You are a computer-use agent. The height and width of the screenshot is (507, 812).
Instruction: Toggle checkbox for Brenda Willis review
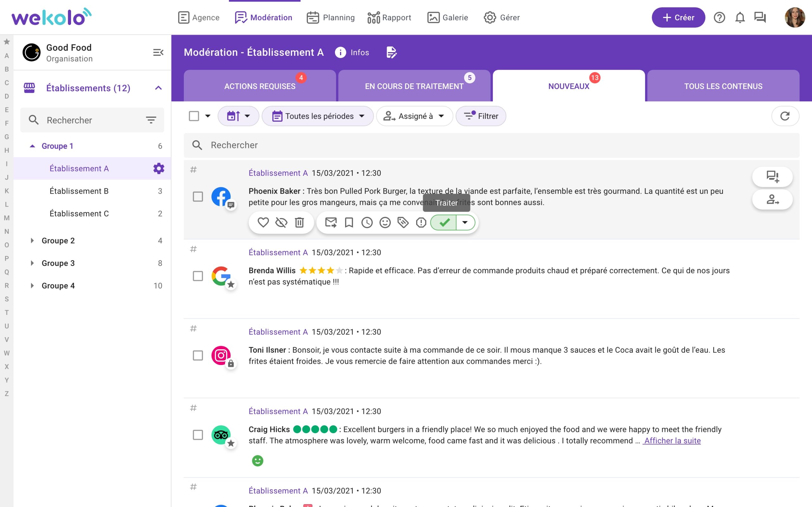pos(197,274)
